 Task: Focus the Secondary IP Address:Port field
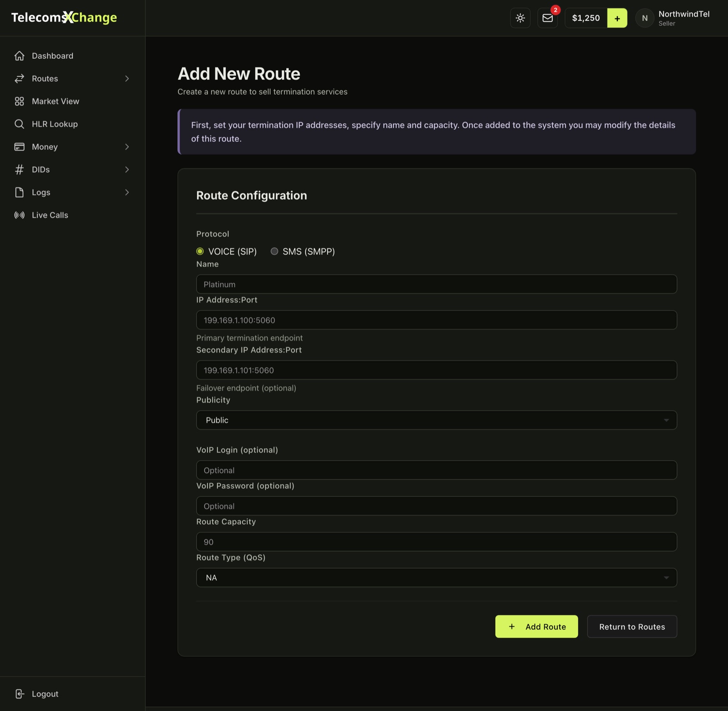click(436, 370)
